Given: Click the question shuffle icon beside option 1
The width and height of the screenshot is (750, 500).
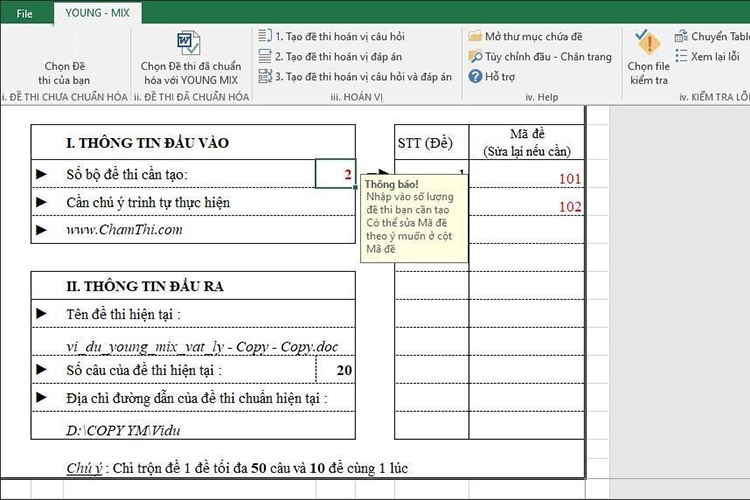Looking at the screenshot, I should [265, 36].
